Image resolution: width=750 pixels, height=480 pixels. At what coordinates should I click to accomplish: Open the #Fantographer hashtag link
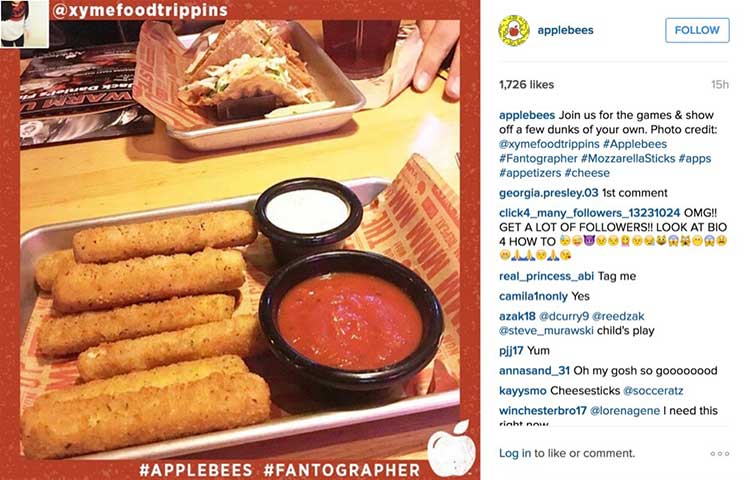click(x=538, y=158)
